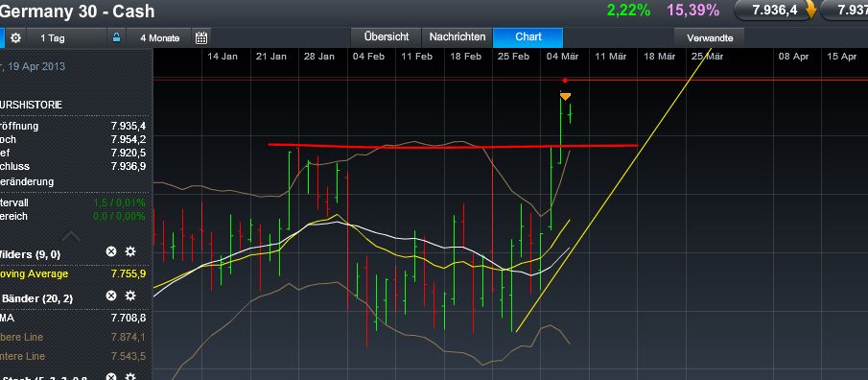This screenshot has width=868, height=380.
Task: Click the Germany 30 - Cash title
Action: 78,11
